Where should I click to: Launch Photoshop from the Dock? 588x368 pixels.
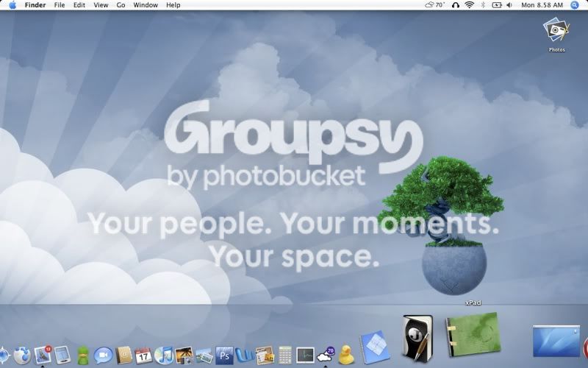click(x=224, y=355)
